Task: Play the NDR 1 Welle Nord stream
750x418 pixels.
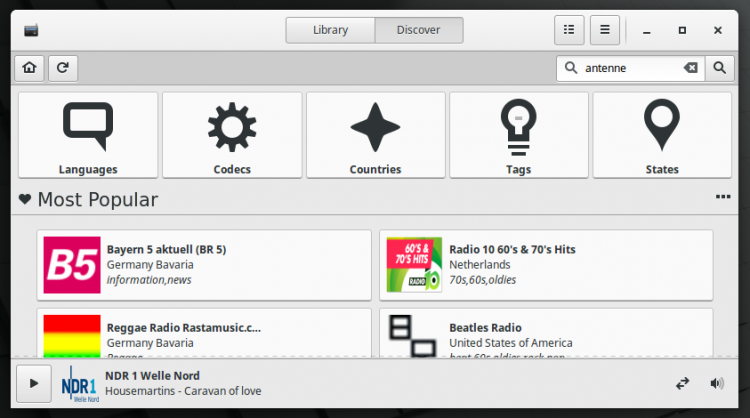Action: tap(34, 384)
